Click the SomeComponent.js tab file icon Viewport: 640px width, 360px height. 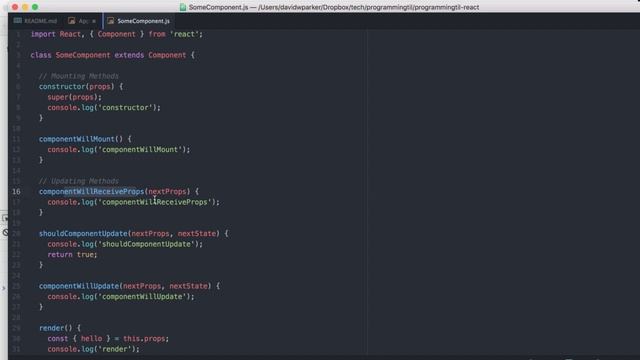(x=111, y=21)
